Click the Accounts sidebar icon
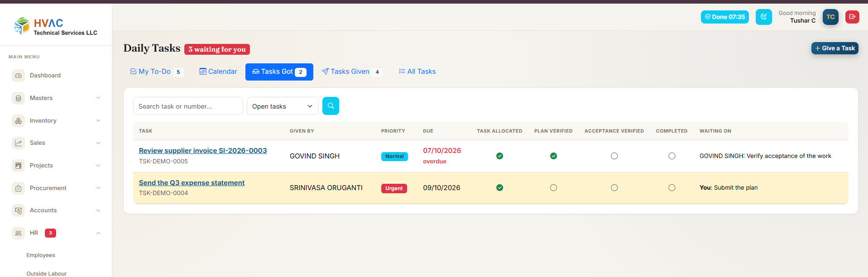Image resolution: width=868 pixels, height=277 pixels. (19, 210)
